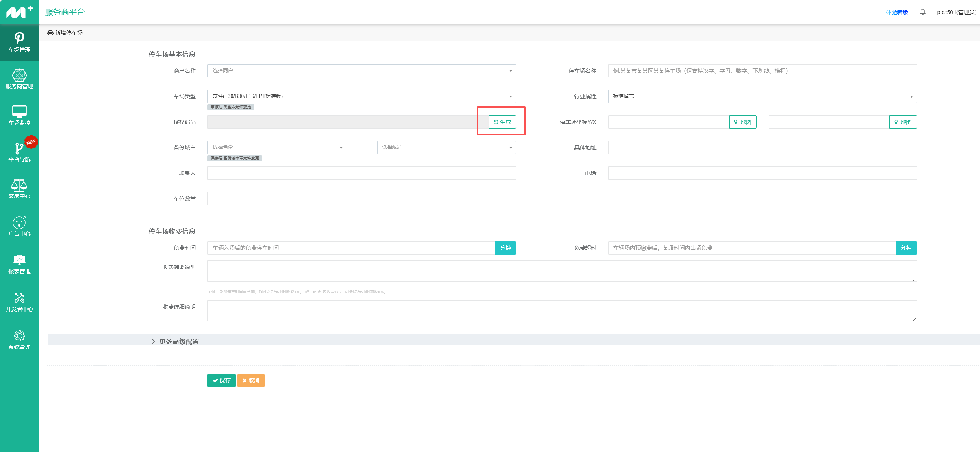This screenshot has height=452, width=980.
Task: Open 系统管理 gear icon
Action: click(19, 339)
